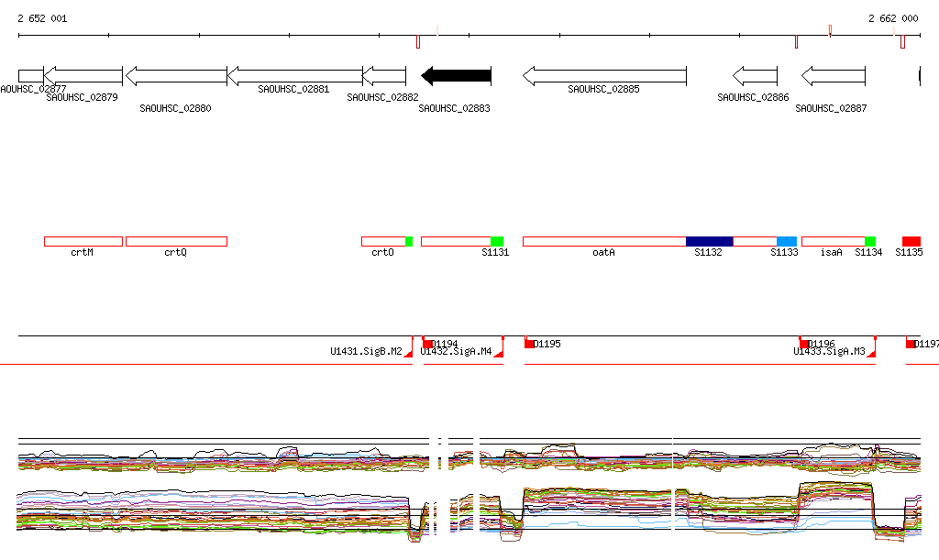Click the isaA red outlined segment
Screen dimensions: 939x560
(x=833, y=242)
